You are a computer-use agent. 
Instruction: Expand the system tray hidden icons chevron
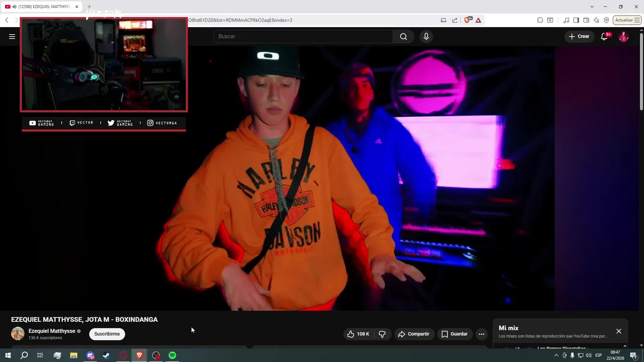pyautogui.click(x=556, y=355)
